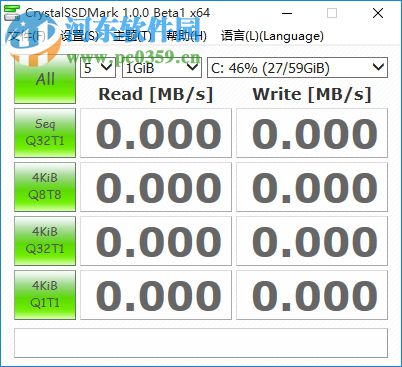Click the Read [MB/s] column header
The width and height of the screenshot is (402, 367).
(156, 94)
